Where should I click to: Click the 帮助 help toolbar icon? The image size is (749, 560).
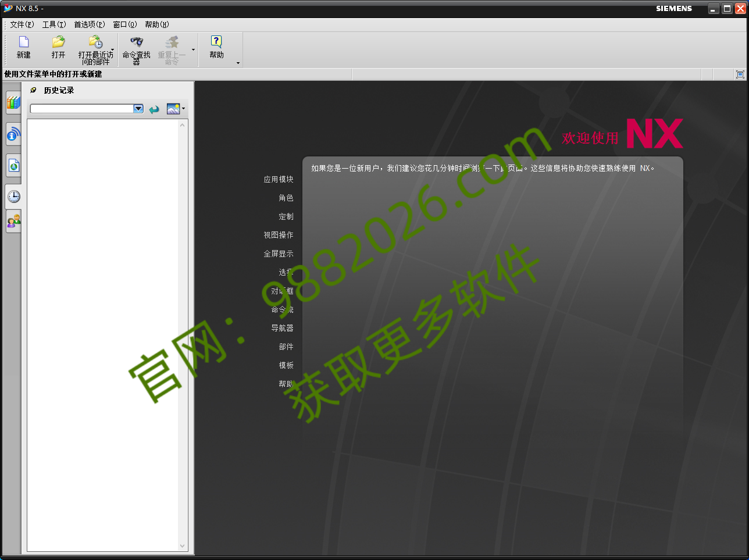216,42
